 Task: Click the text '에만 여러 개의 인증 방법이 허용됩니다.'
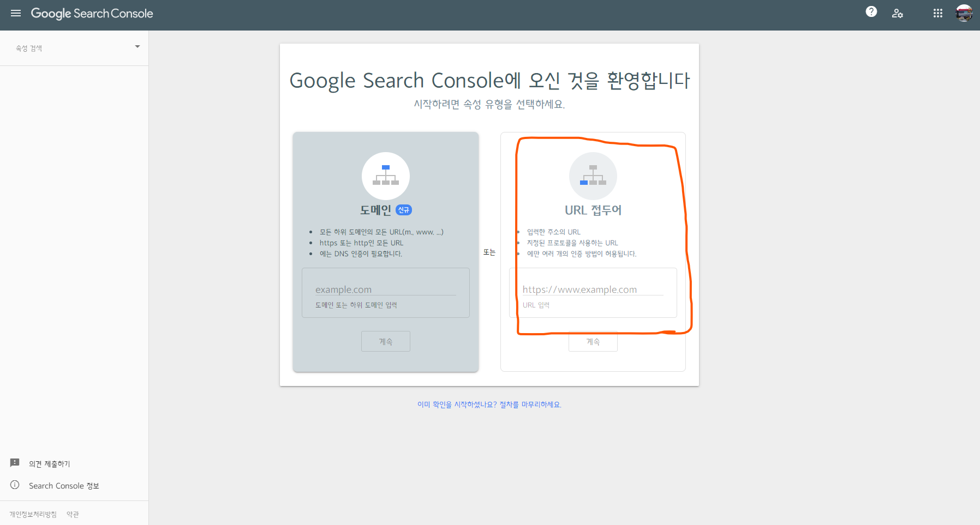[x=582, y=254]
